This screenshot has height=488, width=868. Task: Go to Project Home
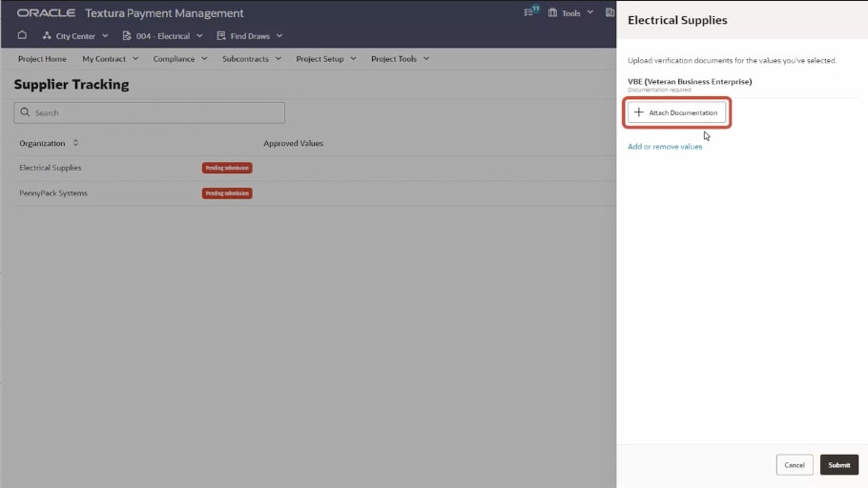42,59
